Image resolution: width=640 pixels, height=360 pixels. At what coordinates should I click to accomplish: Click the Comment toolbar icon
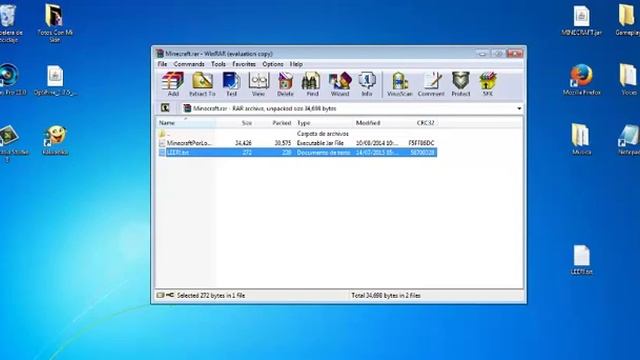pyautogui.click(x=431, y=84)
